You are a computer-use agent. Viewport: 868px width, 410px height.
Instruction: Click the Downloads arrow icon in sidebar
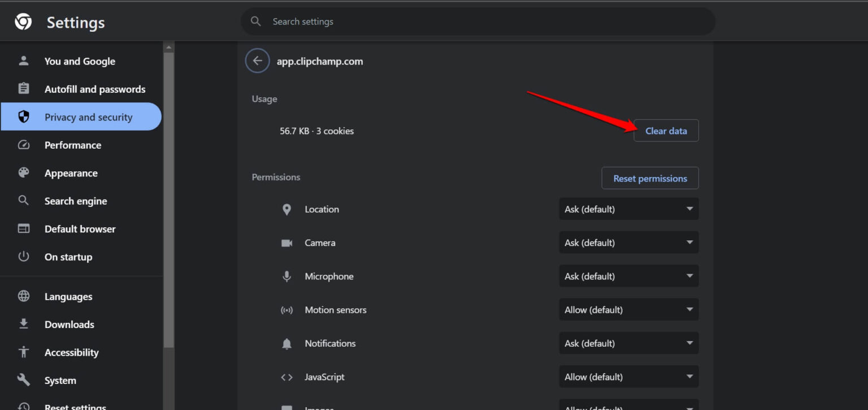click(x=23, y=324)
